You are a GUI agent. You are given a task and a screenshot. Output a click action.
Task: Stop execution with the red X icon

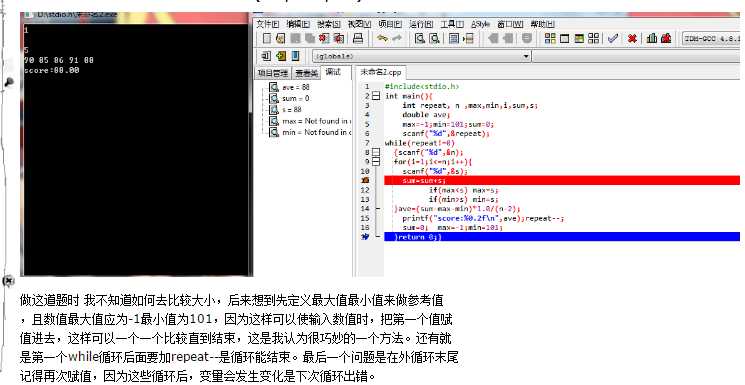click(632, 38)
